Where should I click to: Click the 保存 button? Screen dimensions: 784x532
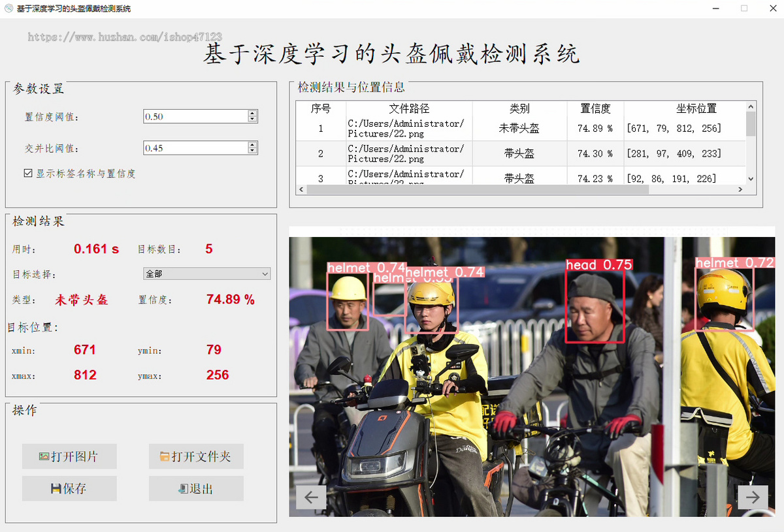coord(69,488)
